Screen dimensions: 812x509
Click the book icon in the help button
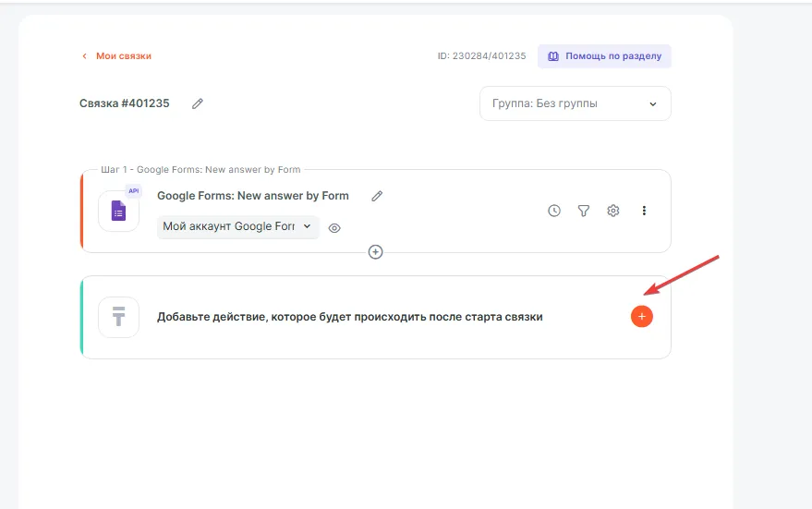553,56
